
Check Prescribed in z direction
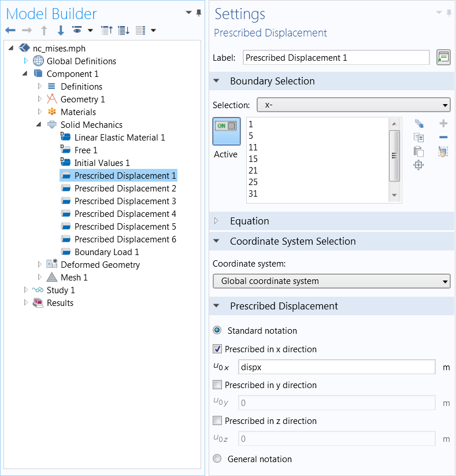point(217,420)
